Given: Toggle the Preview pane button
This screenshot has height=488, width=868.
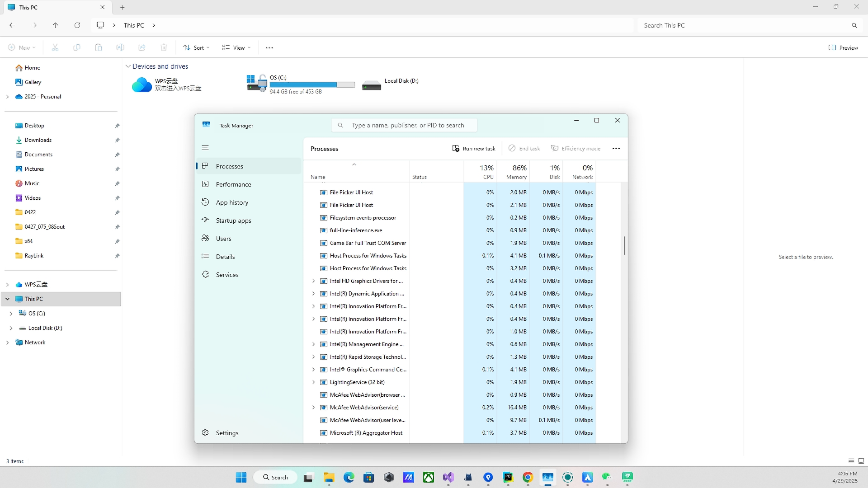Looking at the screenshot, I should tap(843, 47).
